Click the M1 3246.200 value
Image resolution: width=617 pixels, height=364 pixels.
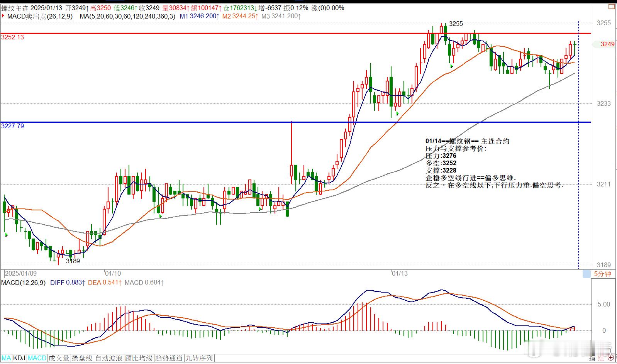[x=200, y=16]
